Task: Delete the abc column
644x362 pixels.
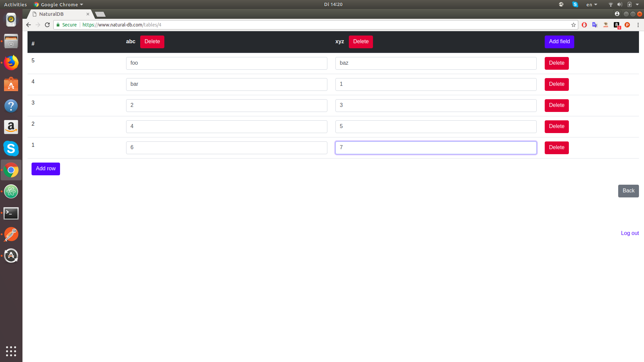Action: [x=152, y=42]
